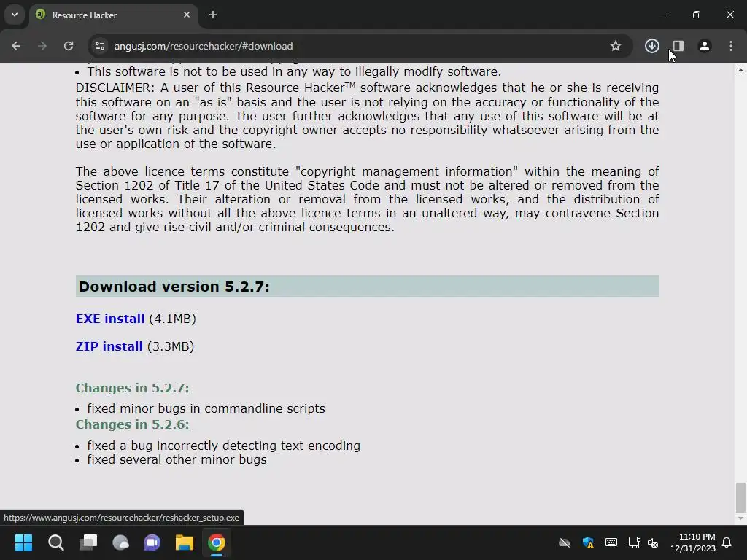Image resolution: width=747 pixels, height=560 pixels.
Task: Click the 'Changes in 5.2.6:' heading
Action: pyautogui.click(x=133, y=424)
